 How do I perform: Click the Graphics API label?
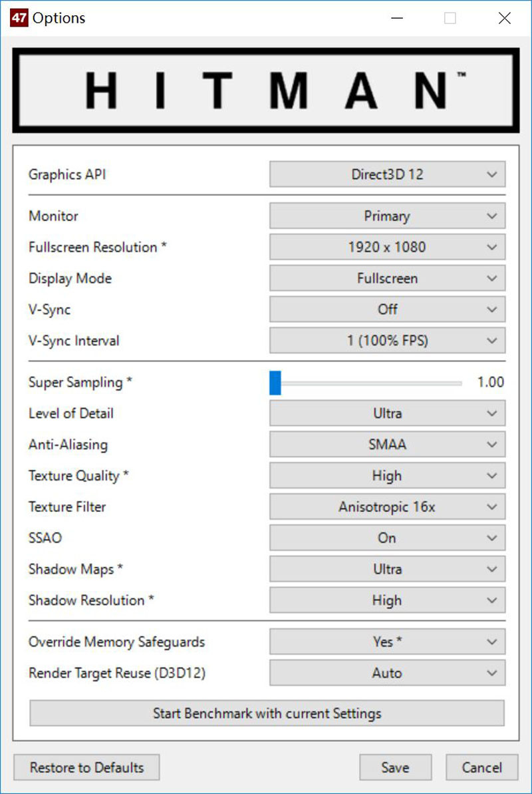pyautogui.click(x=67, y=174)
